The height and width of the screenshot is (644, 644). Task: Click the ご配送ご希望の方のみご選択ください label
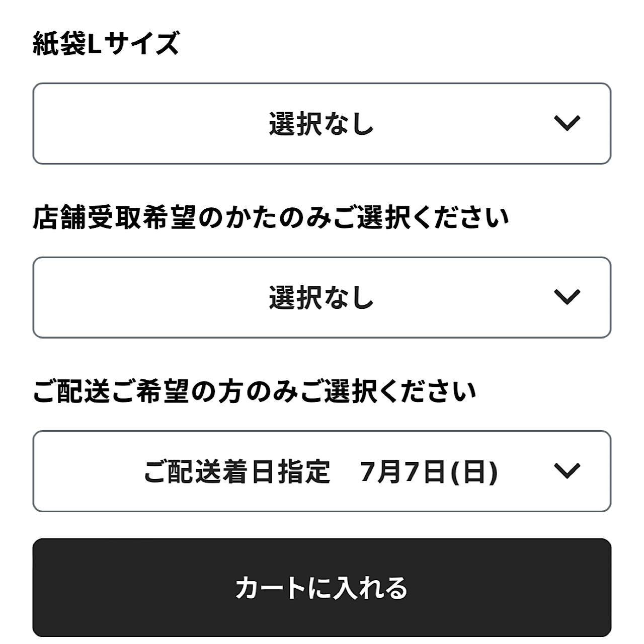coord(254,392)
